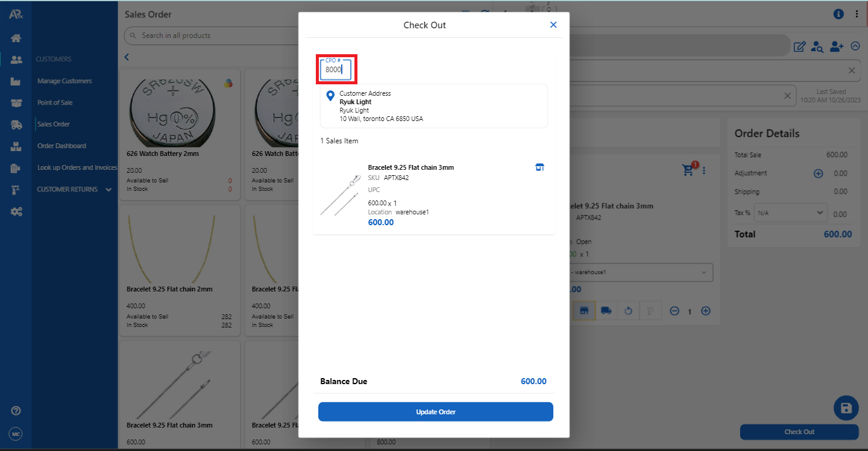Select the store pickup fulfillment toggle
Image resolution: width=868 pixels, height=451 pixels.
coord(583,311)
